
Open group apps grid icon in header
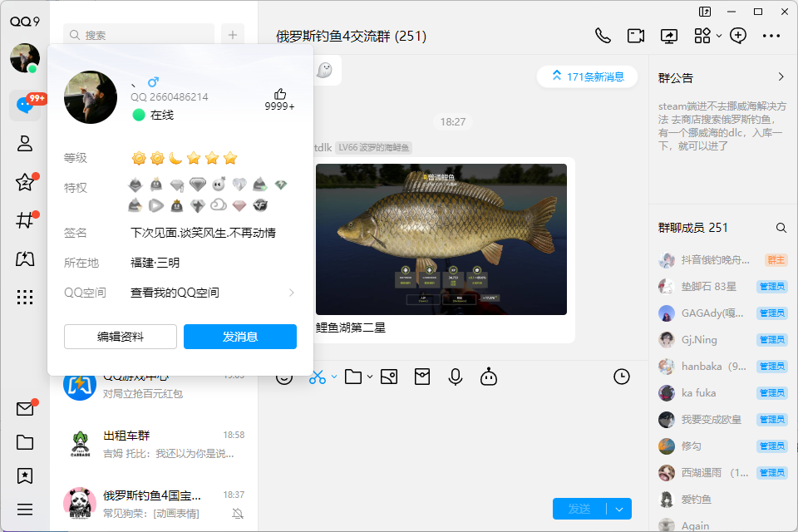pyautogui.click(x=702, y=36)
